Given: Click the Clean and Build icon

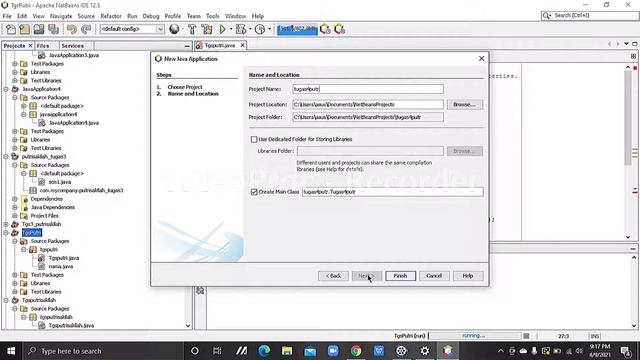Looking at the screenshot, I should pyautogui.click(x=207, y=29).
